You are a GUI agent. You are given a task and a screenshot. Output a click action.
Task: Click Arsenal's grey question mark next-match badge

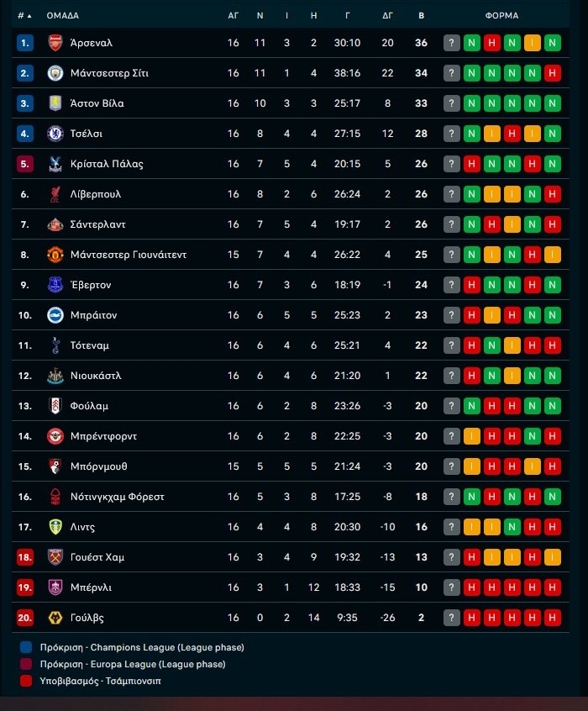452,43
